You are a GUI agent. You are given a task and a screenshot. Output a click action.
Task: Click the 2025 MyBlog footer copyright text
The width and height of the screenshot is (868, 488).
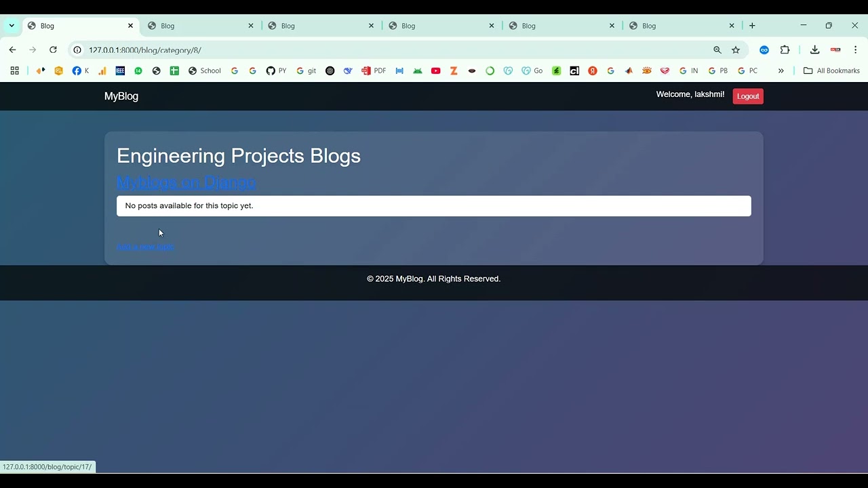tap(434, 279)
